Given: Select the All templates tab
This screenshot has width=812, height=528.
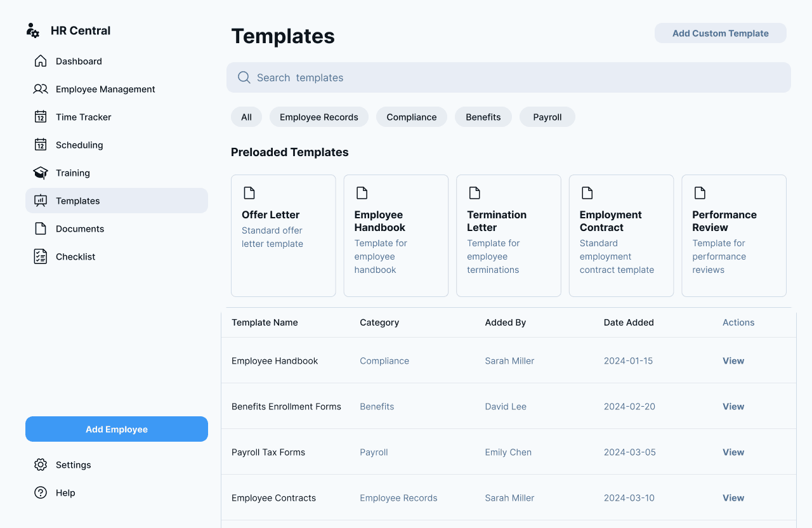Looking at the screenshot, I should [246, 117].
